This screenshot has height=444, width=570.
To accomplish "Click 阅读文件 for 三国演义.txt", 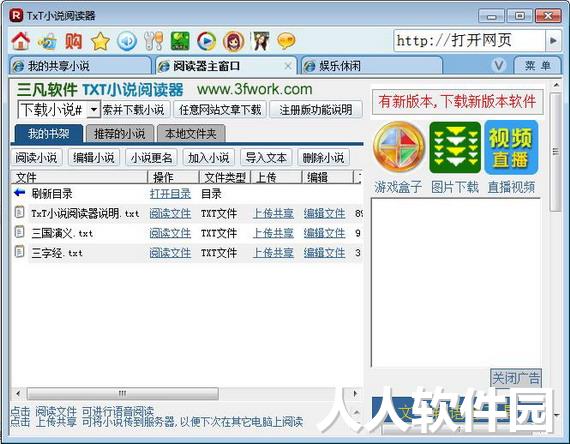I will (x=170, y=233).
